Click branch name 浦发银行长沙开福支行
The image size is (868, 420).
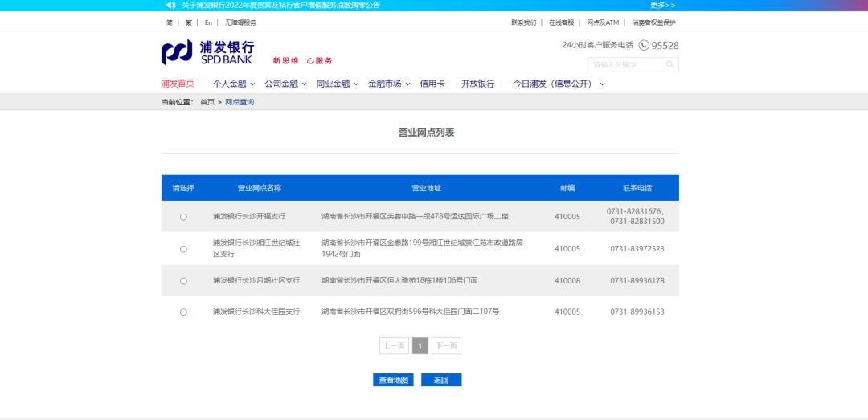249,217
